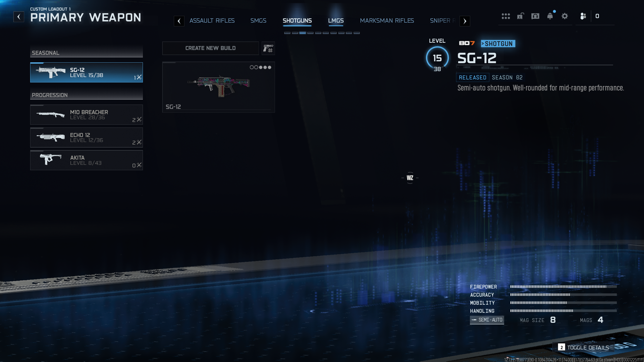Click the Shotgun weapon class tag
This screenshot has width=644, height=362.
[498, 44]
